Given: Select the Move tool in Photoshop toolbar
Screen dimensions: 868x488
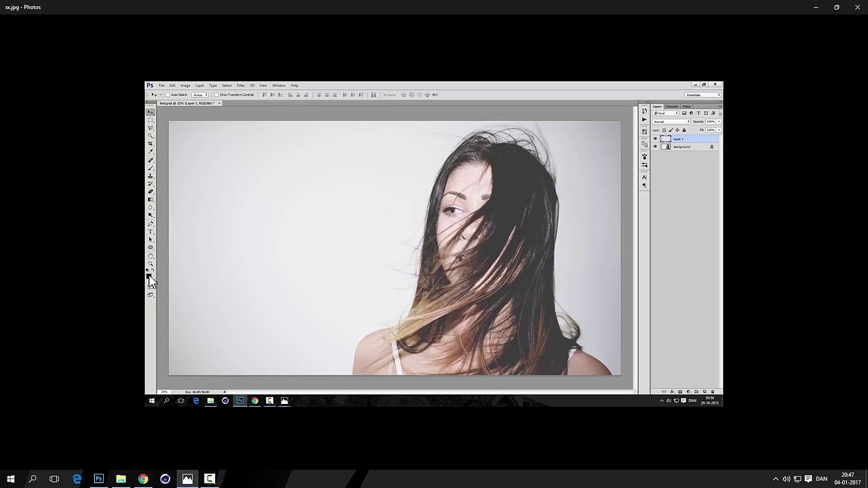Looking at the screenshot, I should pyautogui.click(x=151, y=111).
